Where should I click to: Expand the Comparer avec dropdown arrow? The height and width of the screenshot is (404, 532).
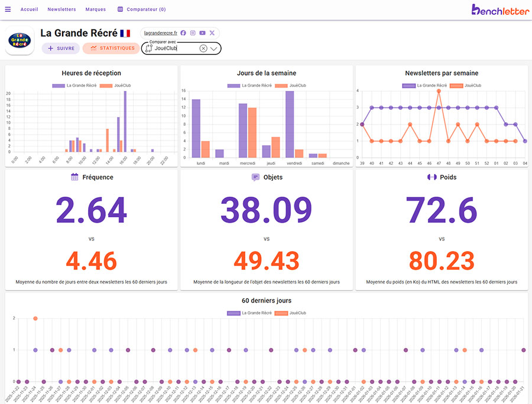214,48
